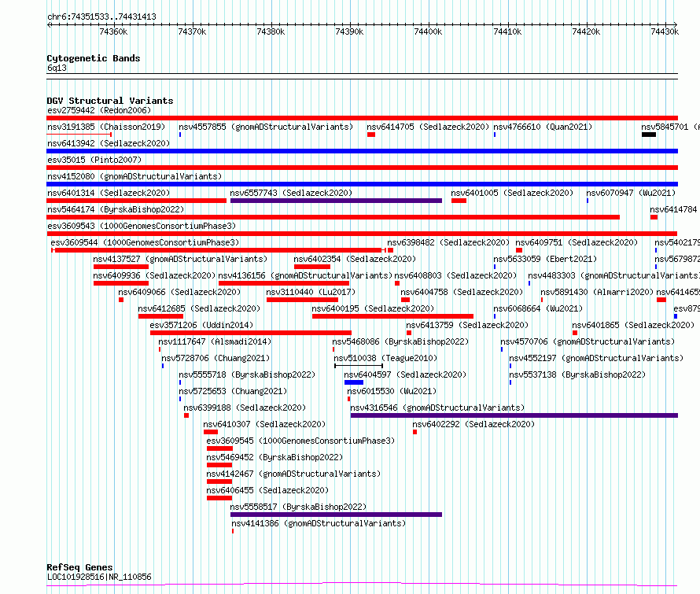Click the chr6:74351533..74431413 region text
The width and height of the screenshot is (700, 594).
click(x=101, y=17)
